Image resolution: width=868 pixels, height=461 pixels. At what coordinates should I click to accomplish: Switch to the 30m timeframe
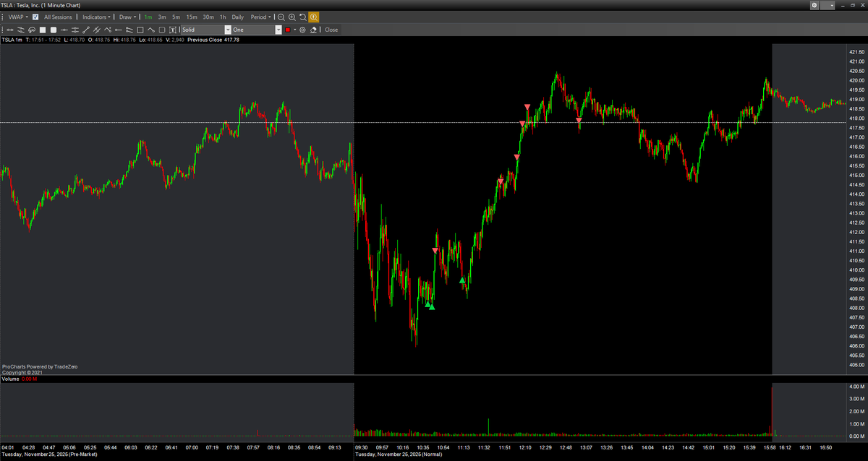[x=208, y=17]
